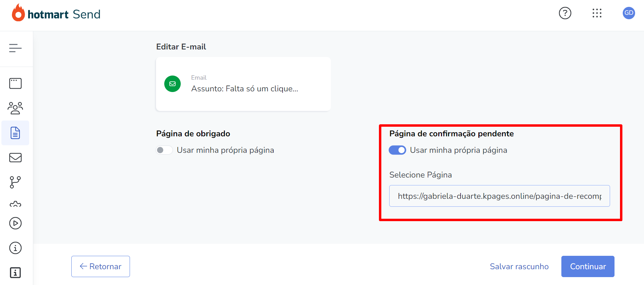The width and height of the screenshot is (644, 285).
Task: Disable own page toggle under confirmação pendente
Action: pyautogui.click(x=397, y=150)
